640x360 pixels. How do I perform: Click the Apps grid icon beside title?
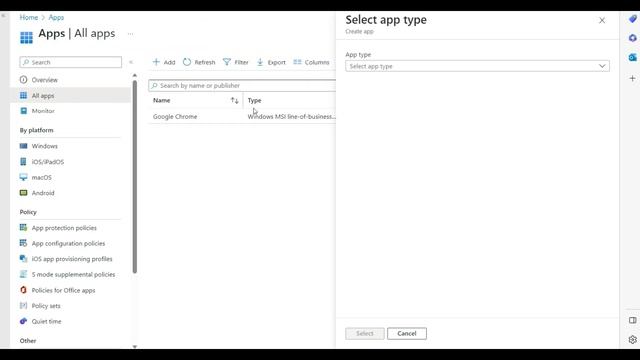(x=27, y=37)
